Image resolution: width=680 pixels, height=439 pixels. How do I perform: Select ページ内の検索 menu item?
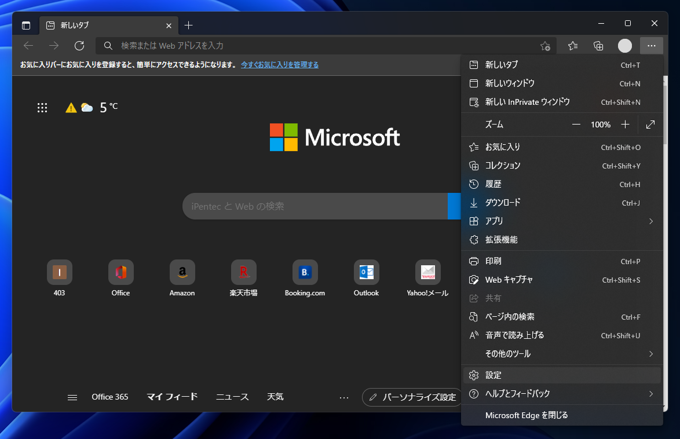562,317
